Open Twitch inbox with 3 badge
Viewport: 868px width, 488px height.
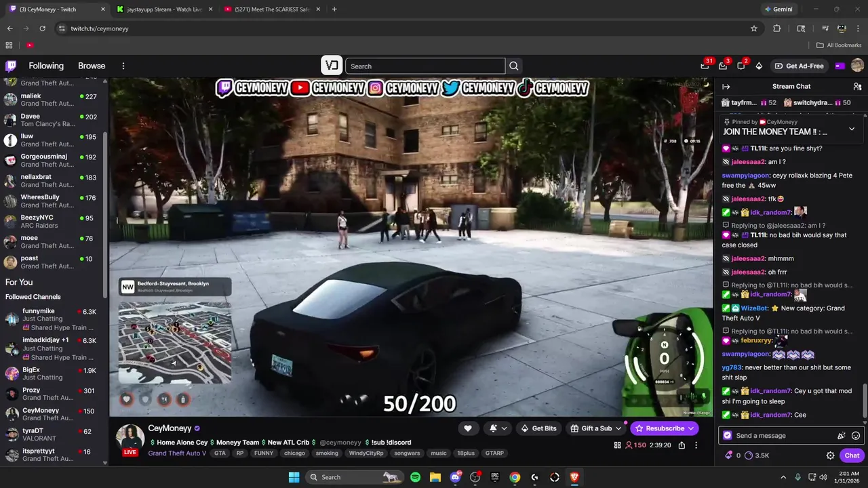tap(723, 66)
